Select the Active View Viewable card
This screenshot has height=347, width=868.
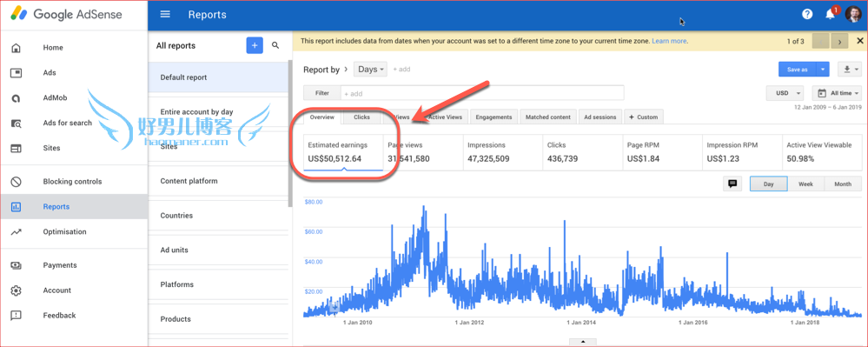tap(821, 152)
